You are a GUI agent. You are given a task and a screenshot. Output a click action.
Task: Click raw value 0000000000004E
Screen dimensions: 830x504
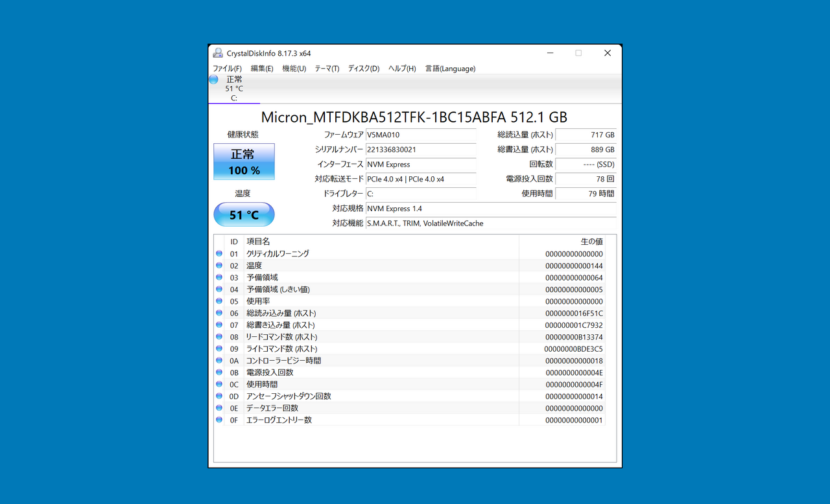pos(575,372)
